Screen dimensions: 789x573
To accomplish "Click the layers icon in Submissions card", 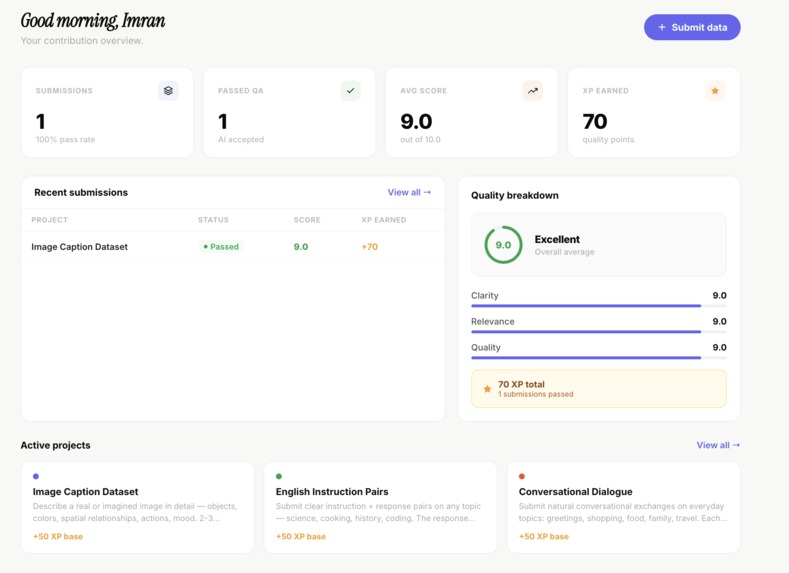I will pyautogui.click(x=168, y=91).
